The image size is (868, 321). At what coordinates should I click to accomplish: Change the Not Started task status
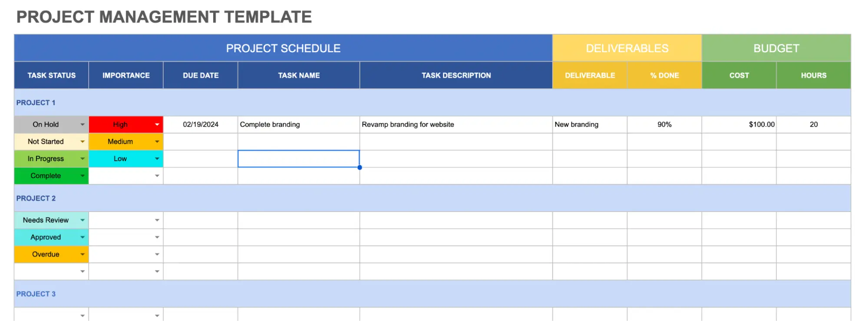pyautogui.click(x=83, y=141)
